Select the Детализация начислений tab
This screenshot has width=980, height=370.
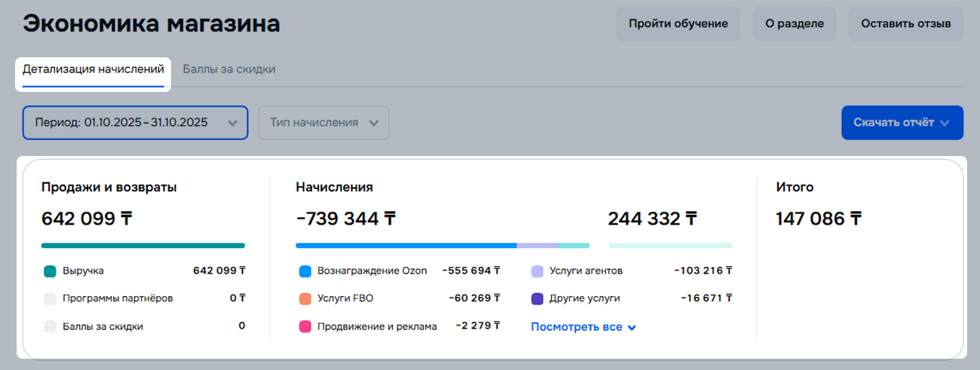tap(93, 69)
